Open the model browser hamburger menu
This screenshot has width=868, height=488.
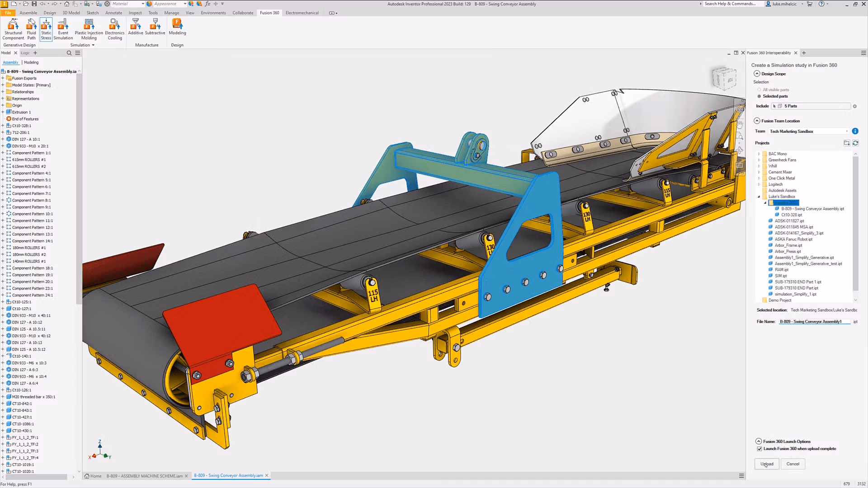[78, 53]
